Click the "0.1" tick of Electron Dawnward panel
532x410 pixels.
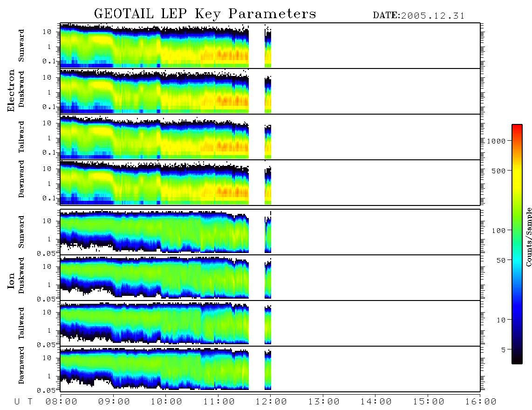[49, 198]
